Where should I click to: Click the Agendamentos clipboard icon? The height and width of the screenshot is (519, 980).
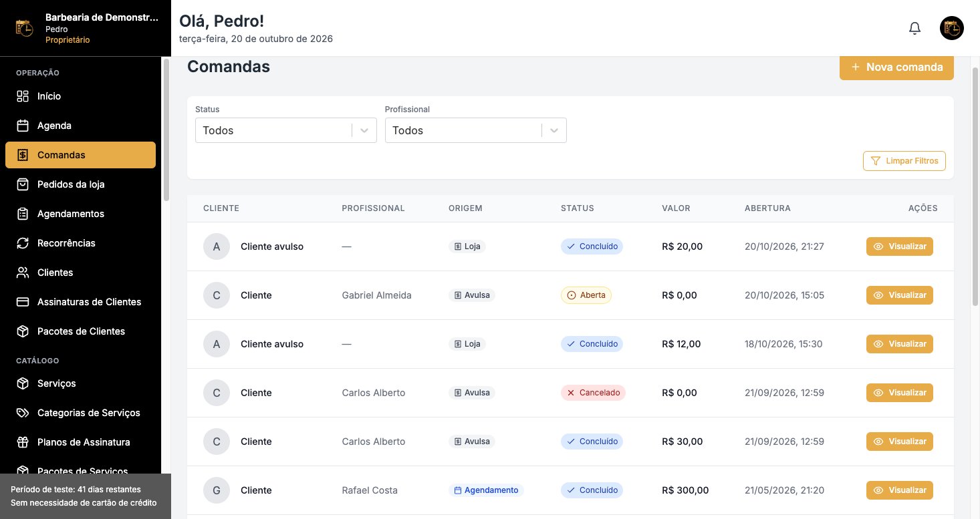[x=23, y=214]
